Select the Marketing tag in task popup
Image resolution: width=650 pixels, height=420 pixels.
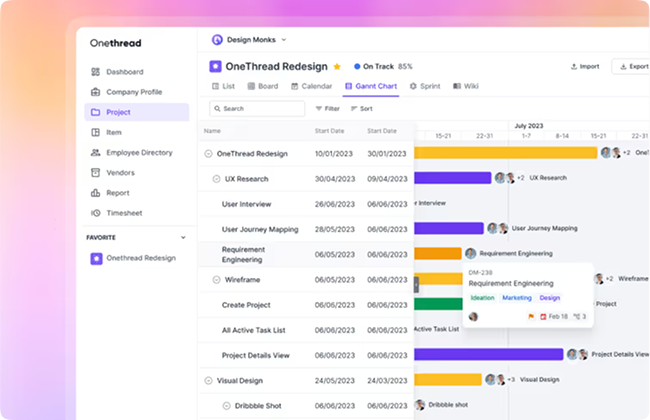click(x=516, y=298)
